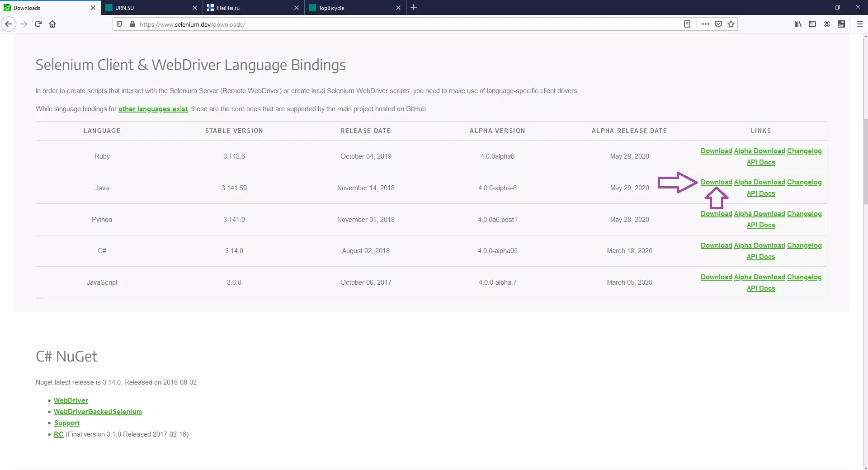This screenshot has height=470, width=868.
Task: Download the Ruby stable bindings
Action: (x=716, y=151)
